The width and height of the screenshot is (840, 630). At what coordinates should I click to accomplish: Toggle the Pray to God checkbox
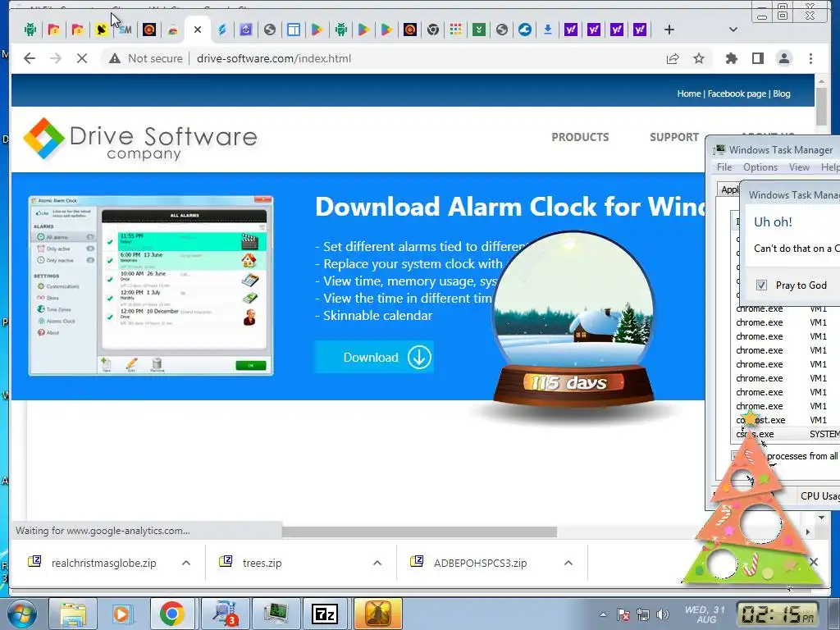pyautogui.click(x=761, y=285)
